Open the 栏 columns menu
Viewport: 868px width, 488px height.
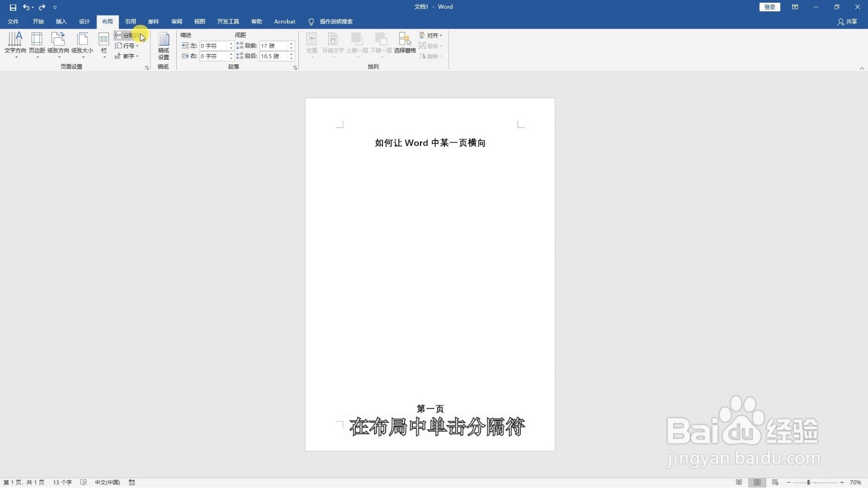point(104,44)
